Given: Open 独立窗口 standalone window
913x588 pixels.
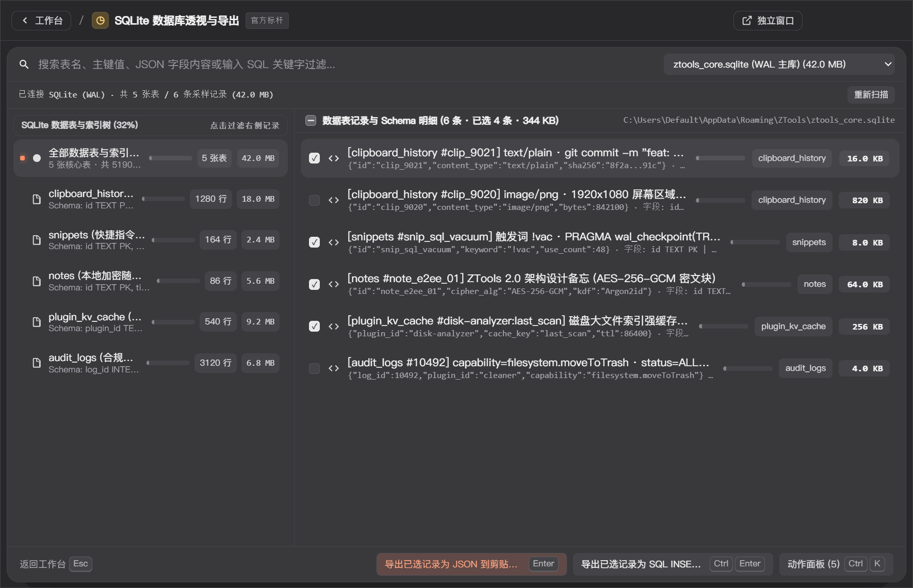Looking at the screenshot, I should [x=768, y=21].
